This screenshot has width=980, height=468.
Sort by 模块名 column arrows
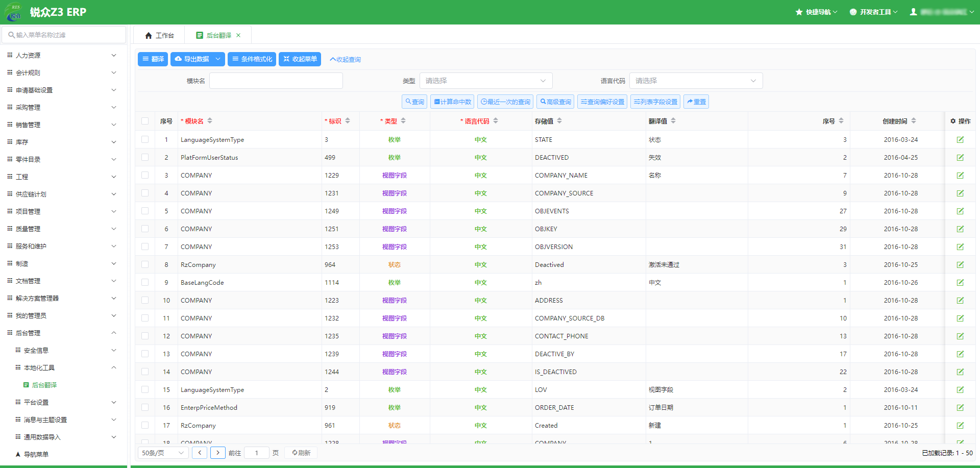click(x=210, y=121)
